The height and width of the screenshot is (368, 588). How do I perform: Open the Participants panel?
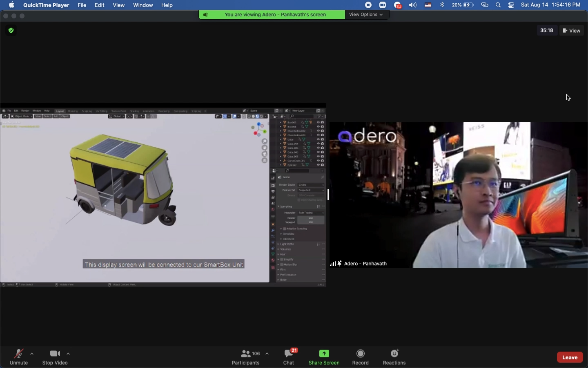point(247,357)
